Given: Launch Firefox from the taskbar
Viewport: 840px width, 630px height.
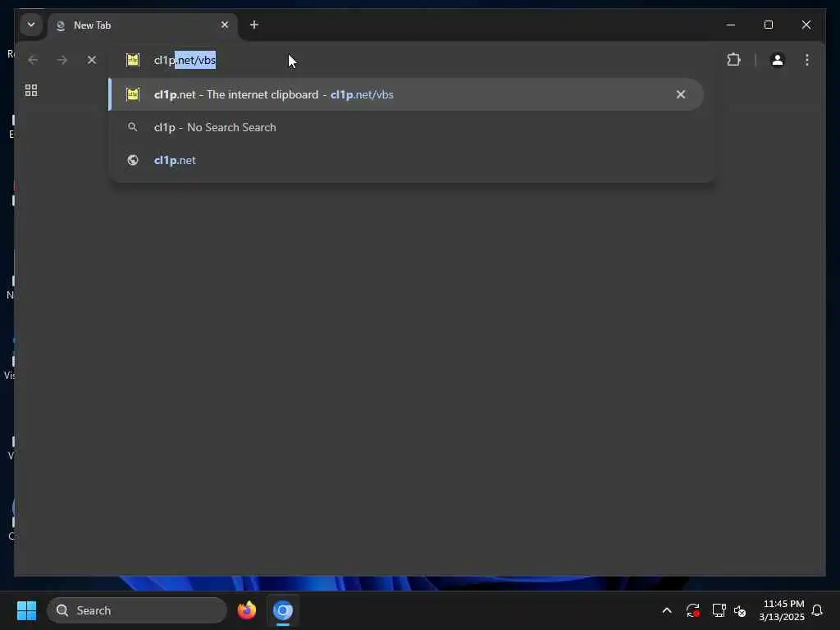Looking at the screenshot, I should point(246,610).
